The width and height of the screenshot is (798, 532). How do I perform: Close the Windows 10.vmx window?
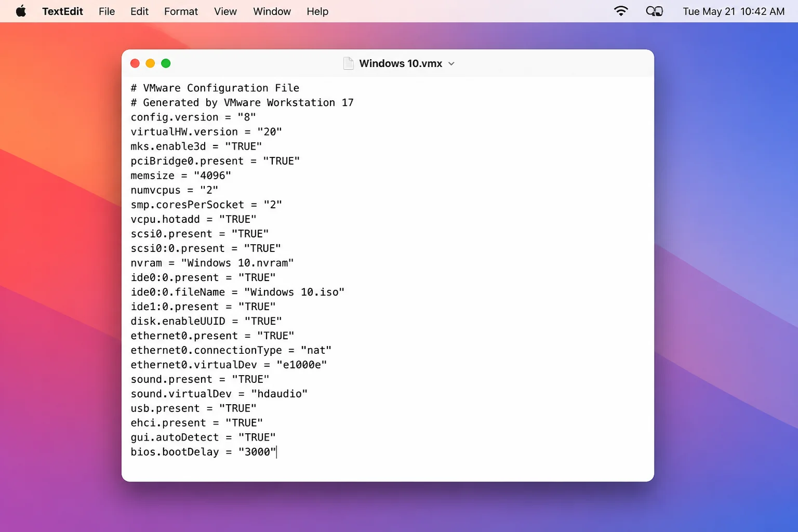(x=135, y=63)
